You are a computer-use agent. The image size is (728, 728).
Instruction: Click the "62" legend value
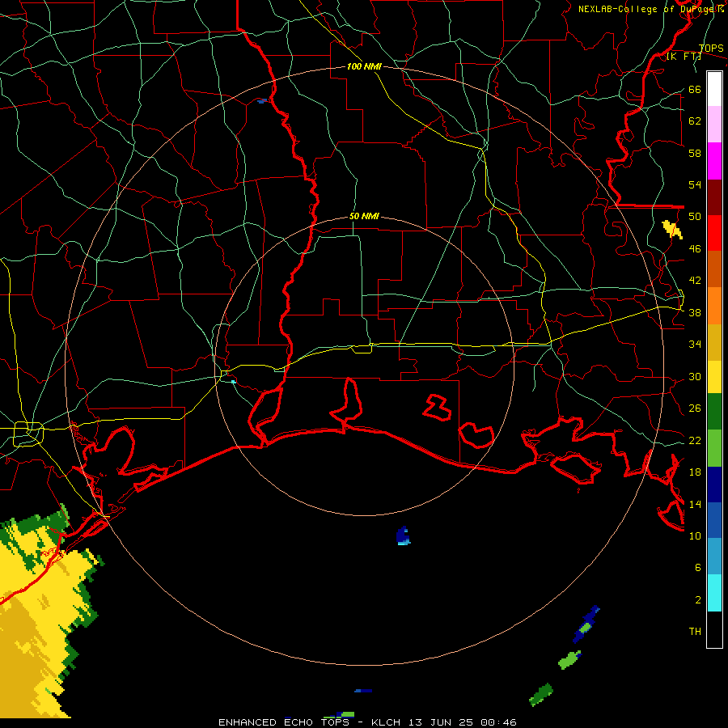coord(695,121)
